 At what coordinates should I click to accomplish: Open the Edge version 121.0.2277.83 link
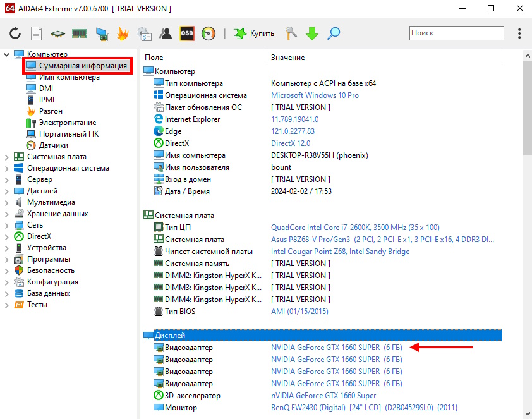pos(293,131)
